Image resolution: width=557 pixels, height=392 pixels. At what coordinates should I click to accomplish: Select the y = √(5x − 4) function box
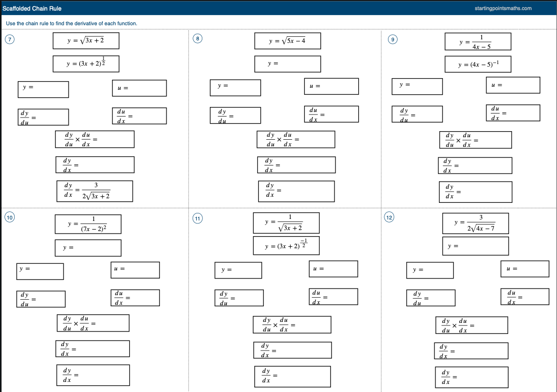tap(288, 41)
